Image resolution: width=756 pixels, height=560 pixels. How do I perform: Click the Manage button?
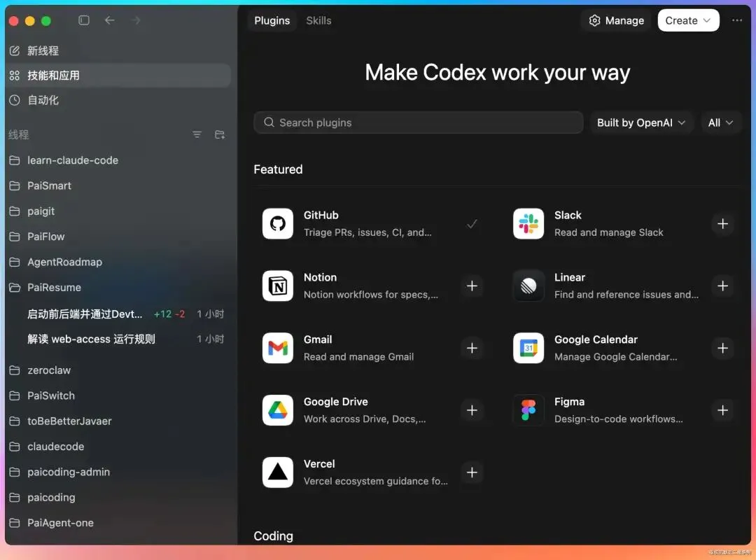pyautogui.click(x=617, y=20)
